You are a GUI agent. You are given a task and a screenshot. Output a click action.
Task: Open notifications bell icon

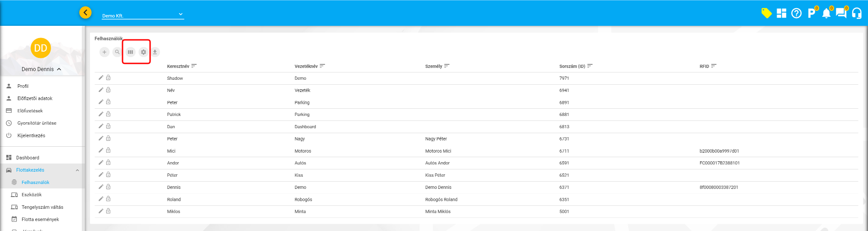[x=826, y=13]
